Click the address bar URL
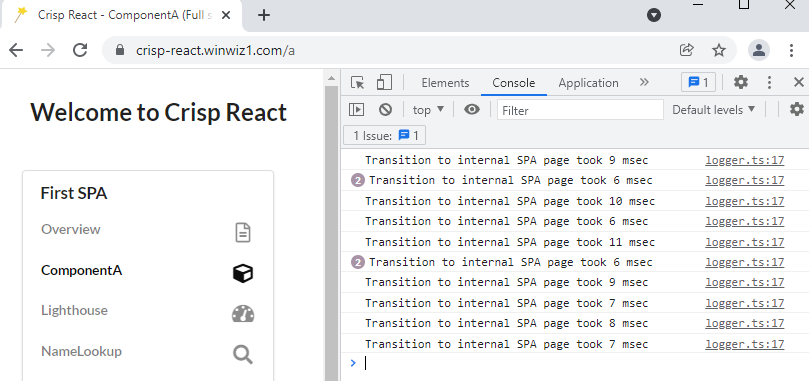This screenshot has width=809, height=381. 215,51
